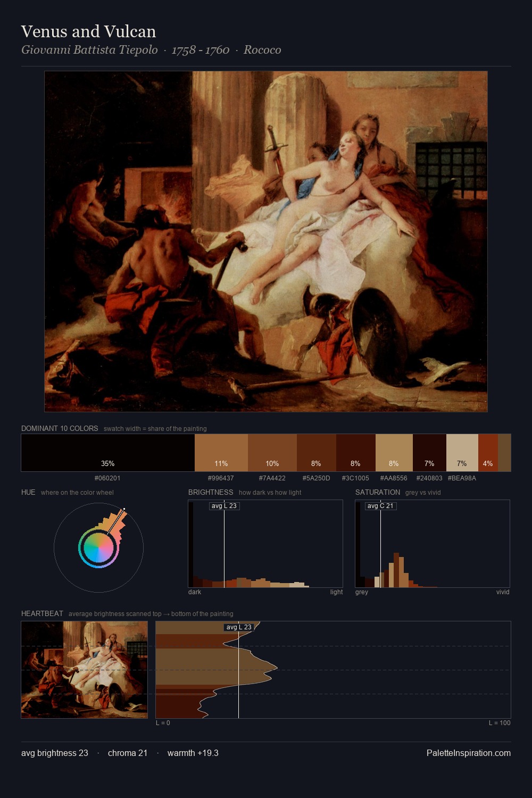This screenshot has width=532, height=798.
Task: Click the 'avg L 23' label in Heartbeat chart
Action: [x=239, y=627]
